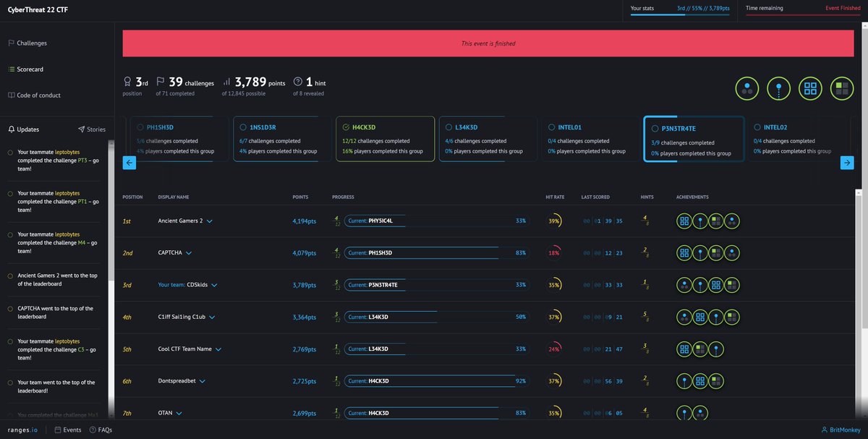868x439 pixels.
Task: Open the Challenges page in sidebar
Action: (27, 43)
